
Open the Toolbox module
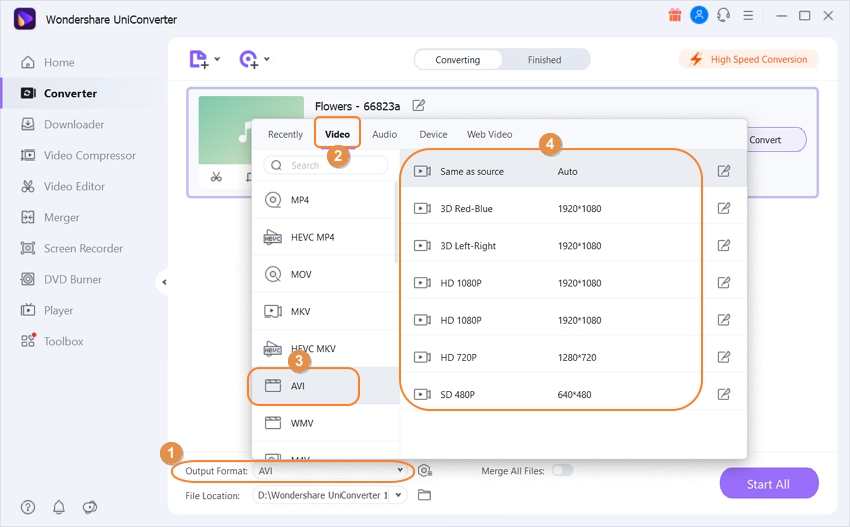52,341
